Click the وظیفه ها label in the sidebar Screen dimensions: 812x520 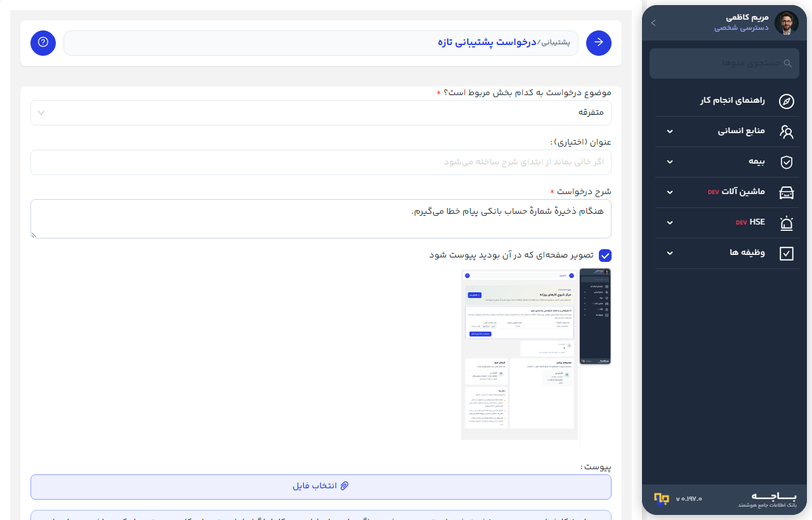[747, 253]
